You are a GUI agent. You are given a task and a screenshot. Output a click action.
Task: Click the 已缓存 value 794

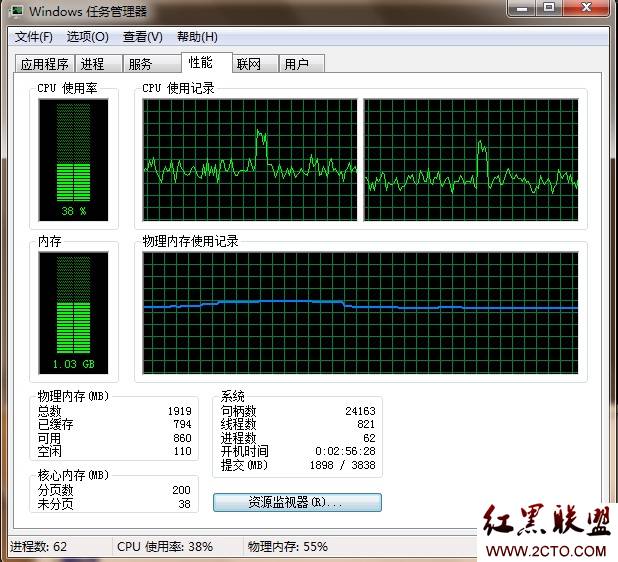[182, 424]
